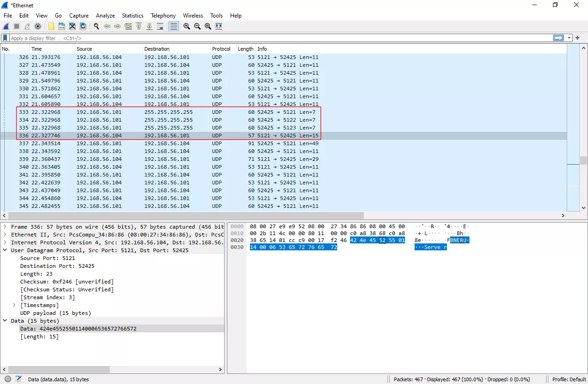Apply the display filter arrow button

pos(558,38)
